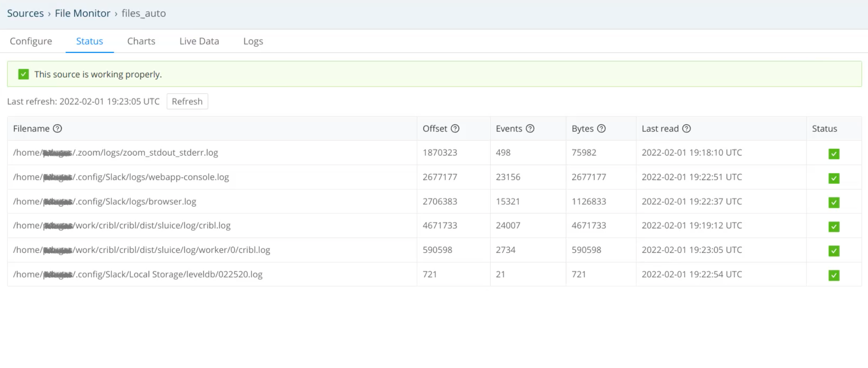
Task: Select the sluice/log/cribl.log filename row
Action: pos(122,226)
